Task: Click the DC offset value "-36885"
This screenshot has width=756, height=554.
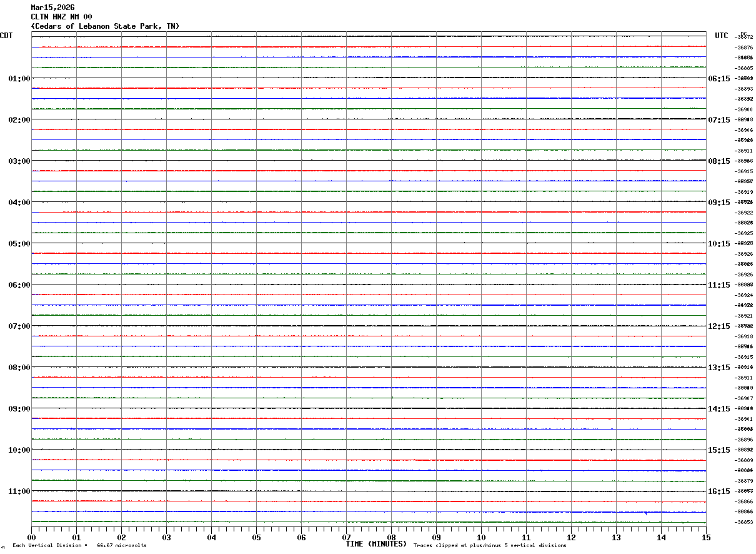Action: tap(744, 68)
